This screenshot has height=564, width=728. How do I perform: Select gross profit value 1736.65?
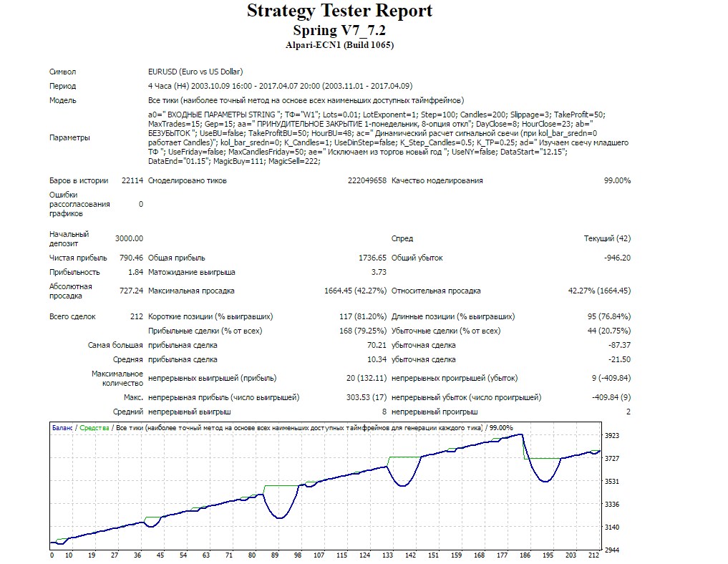click(372, 258)
